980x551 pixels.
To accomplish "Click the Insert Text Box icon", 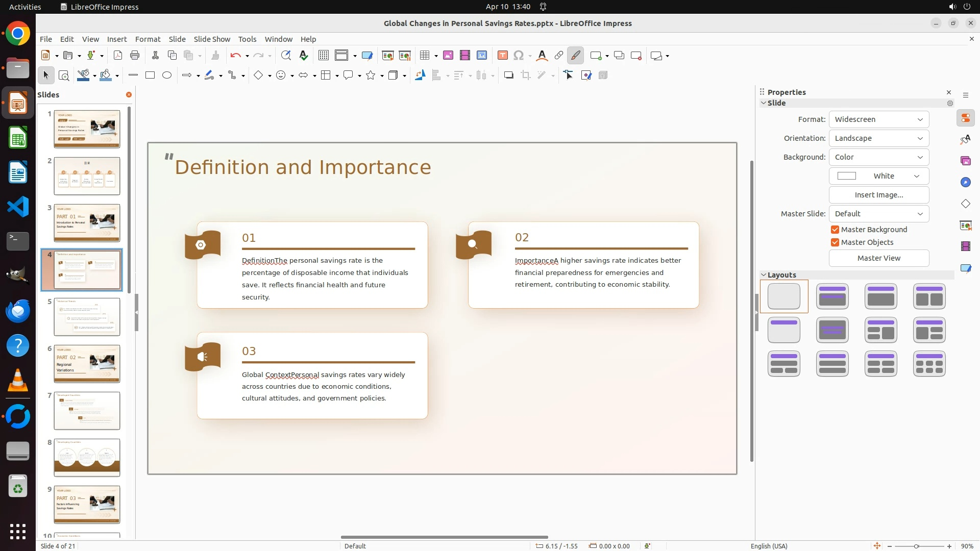I will pos(502,56).
